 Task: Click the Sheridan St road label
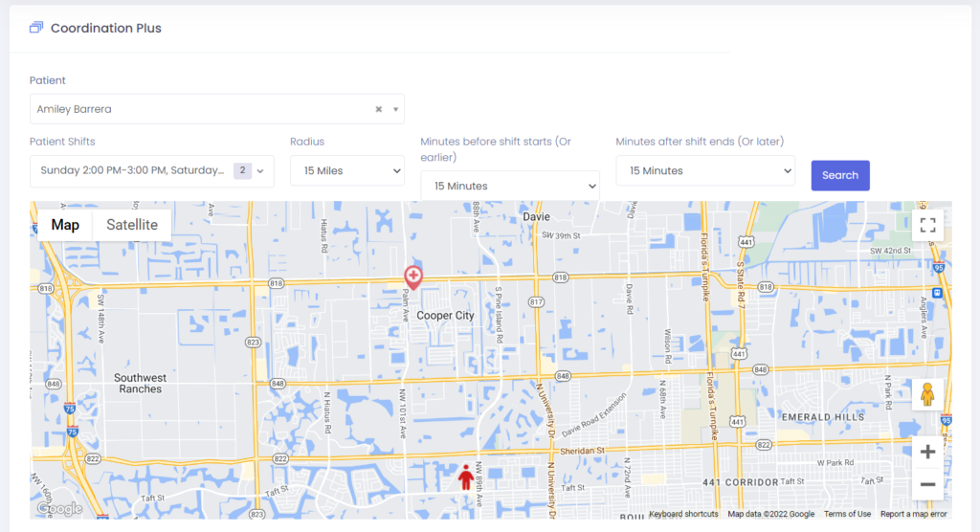click(x=582, y=451)
